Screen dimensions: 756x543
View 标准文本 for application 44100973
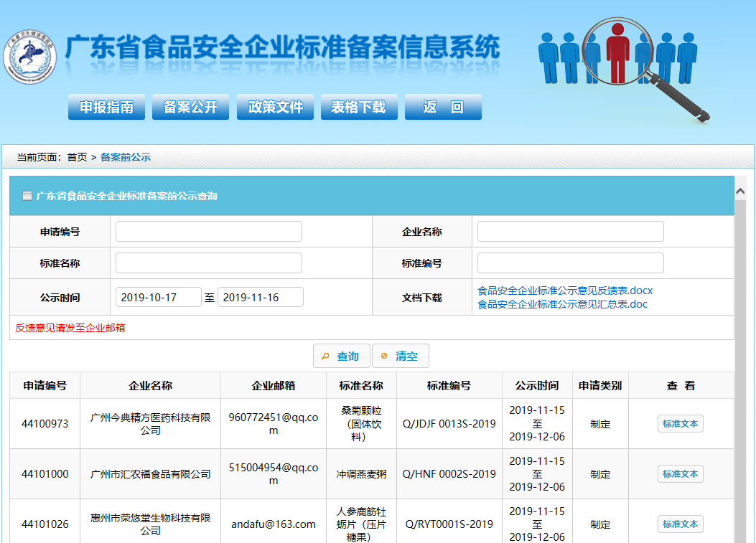coord(681,424)
